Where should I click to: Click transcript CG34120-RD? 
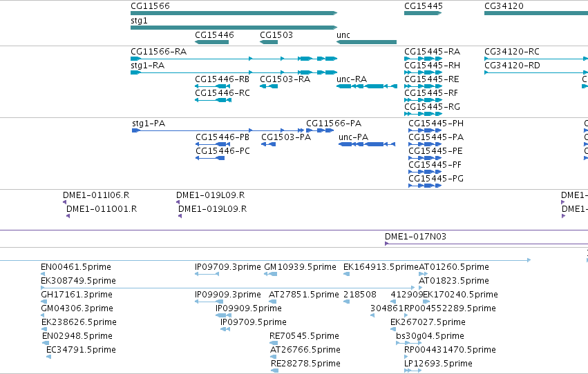536,72
